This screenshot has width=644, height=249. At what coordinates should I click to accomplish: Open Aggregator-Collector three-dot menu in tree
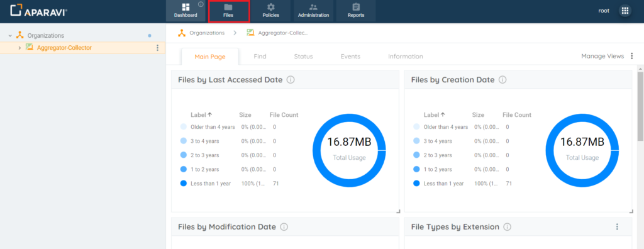click(157, 48)
